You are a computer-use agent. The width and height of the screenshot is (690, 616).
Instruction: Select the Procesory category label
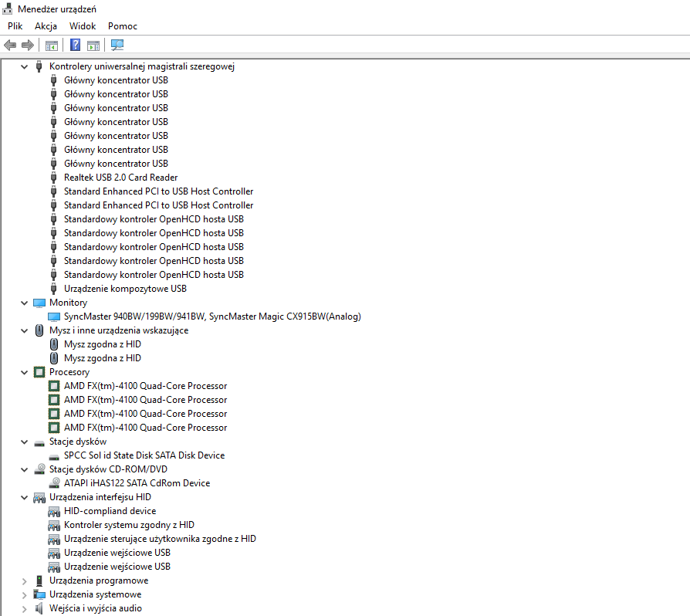pos(69,372)
